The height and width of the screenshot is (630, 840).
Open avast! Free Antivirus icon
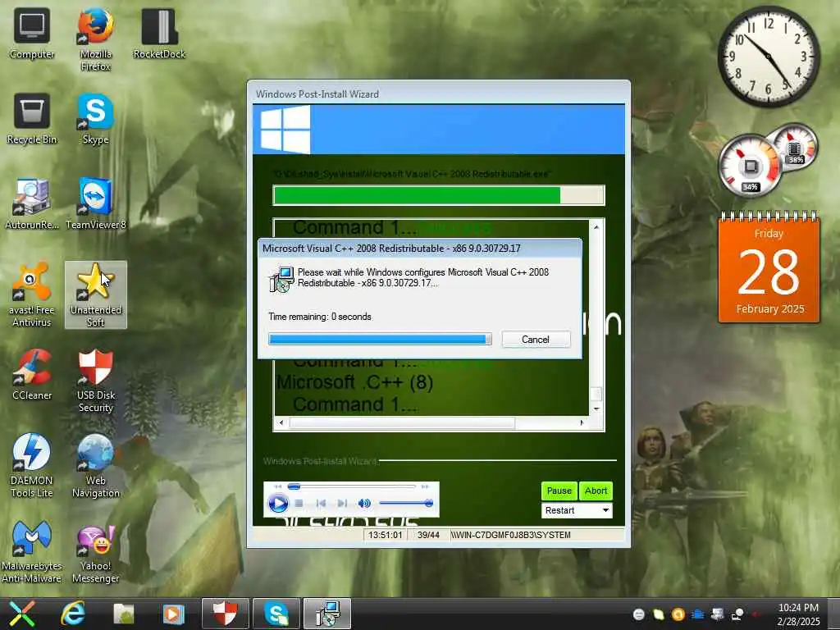pyautogui.click(x=32, y=294)
